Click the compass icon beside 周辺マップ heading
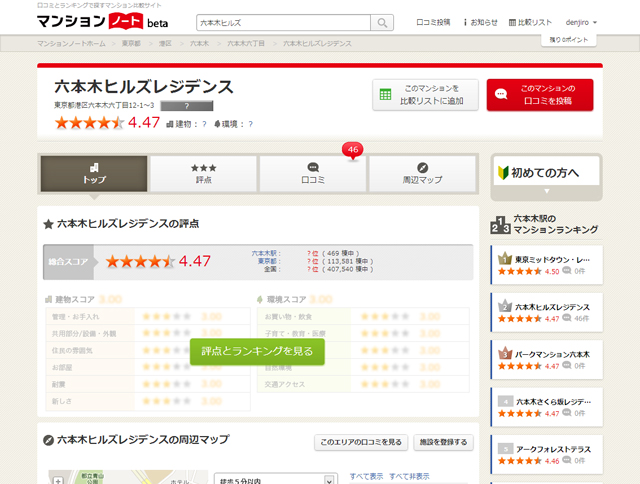This screenshot has width=640, height=484. tap(49, 440)
